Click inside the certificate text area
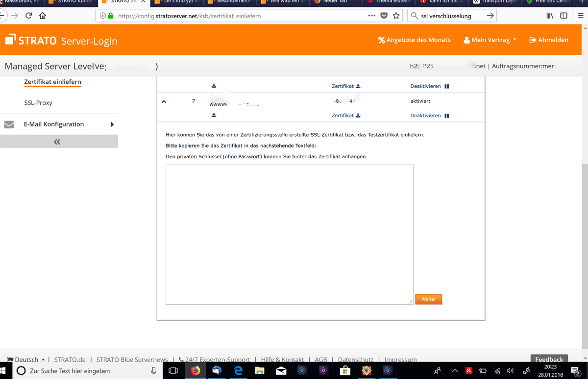Viewport: 588px width, 392px height. click(289, 234)
